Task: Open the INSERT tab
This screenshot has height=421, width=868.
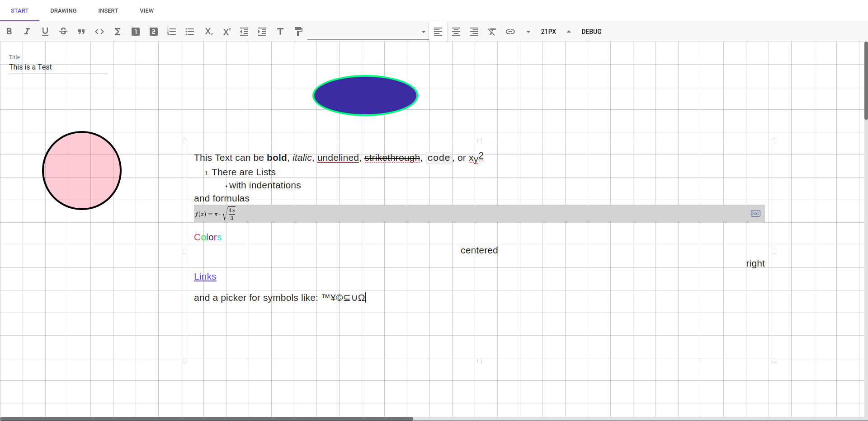Action: pos(108,11)
